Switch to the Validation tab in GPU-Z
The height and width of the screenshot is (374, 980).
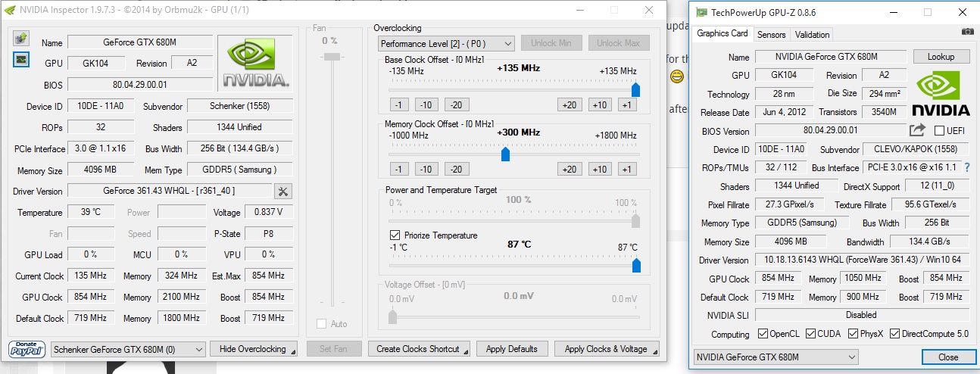pyautogui.click(x=812, y=34)
